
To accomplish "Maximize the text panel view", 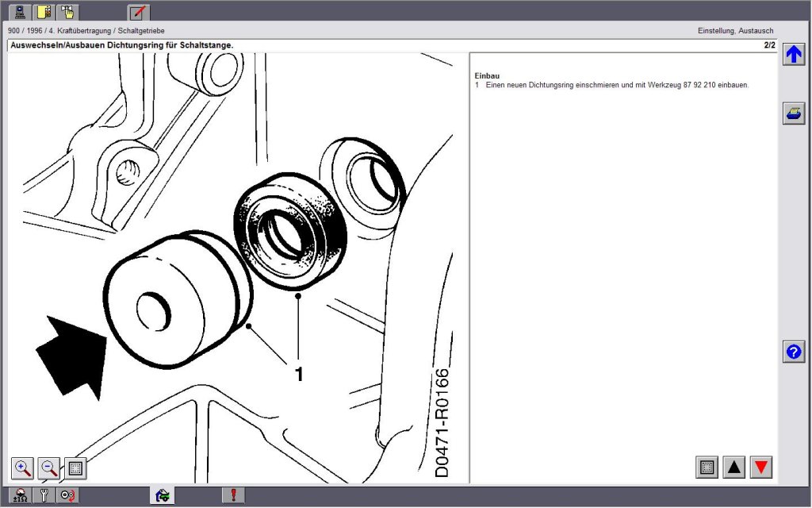I will coord(707,467).
